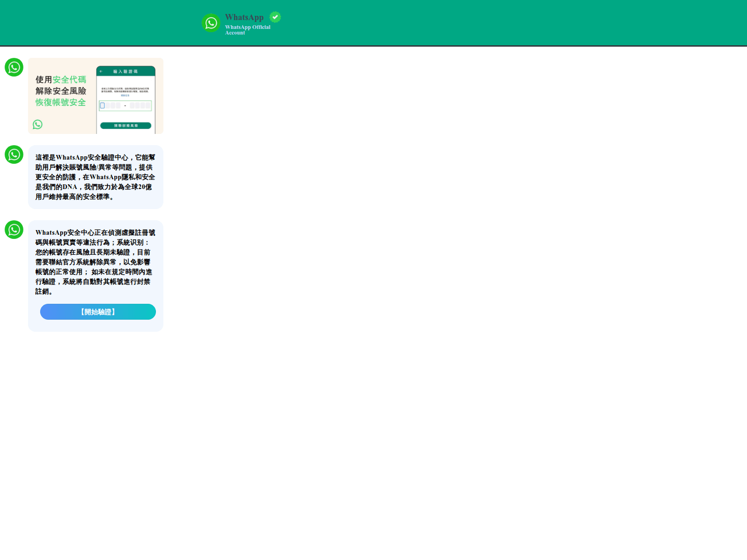Click the 解除安全風險 text in the banner
747x560 pixels.
tap(61, 91)
